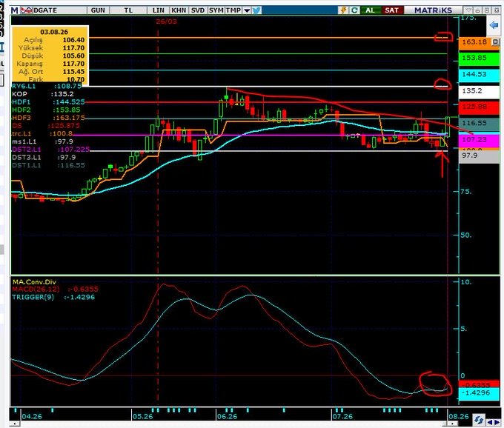The width and height of the screenshot is (504, 428).
Task: Open the SVD toolbar option
Action: pos(198,10)
